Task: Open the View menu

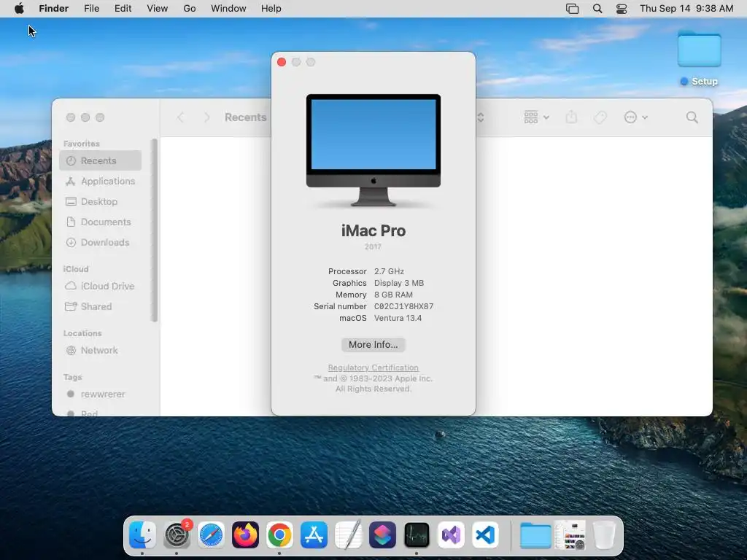Action: 158,9
